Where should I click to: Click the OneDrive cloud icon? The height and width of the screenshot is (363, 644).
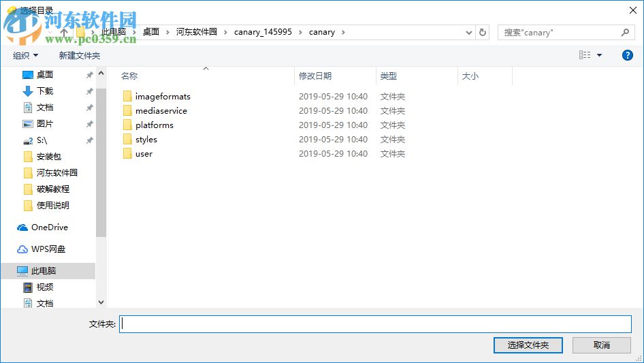point(22,227)
